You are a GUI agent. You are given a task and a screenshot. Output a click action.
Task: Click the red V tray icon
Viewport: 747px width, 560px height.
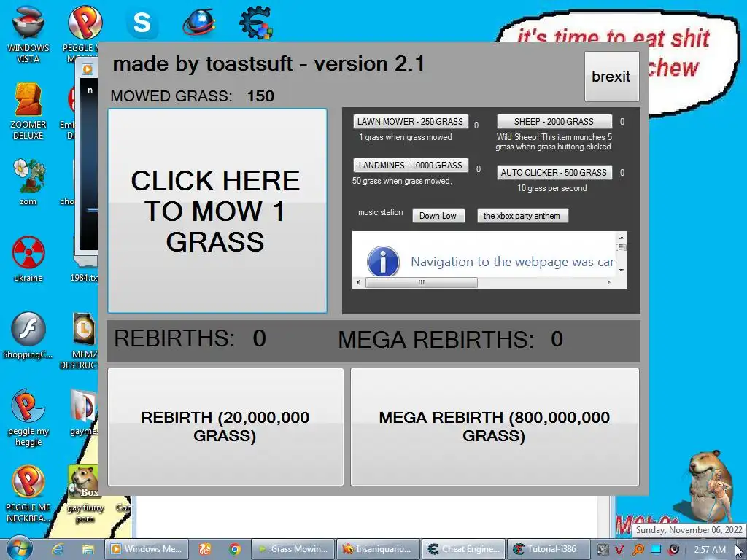pyautogui.click(x=620, y=550)
